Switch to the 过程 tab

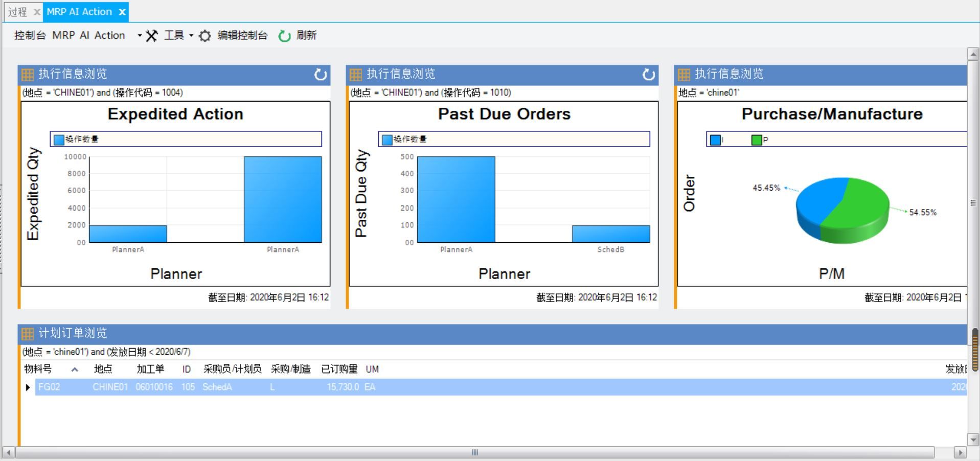click(x=18, y=12)
